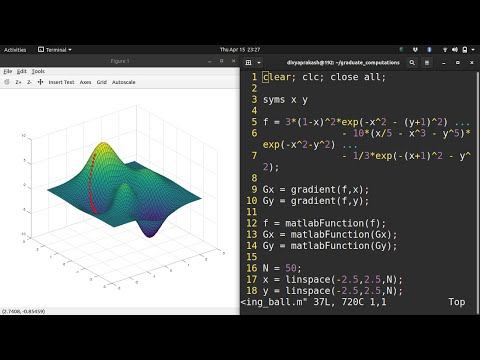Maximize the terminal window
480x360 pixels.
(458, 62)
